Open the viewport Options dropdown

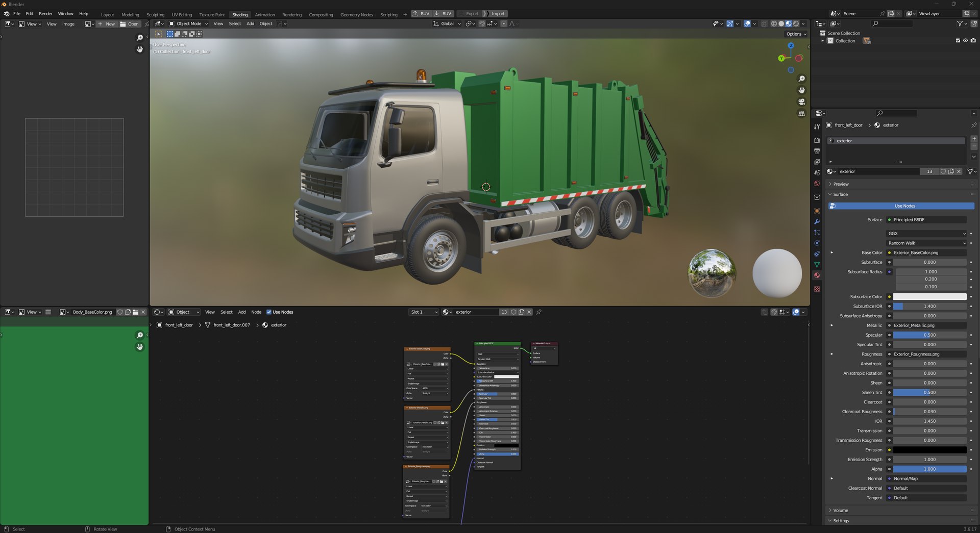tap(796, 34)
